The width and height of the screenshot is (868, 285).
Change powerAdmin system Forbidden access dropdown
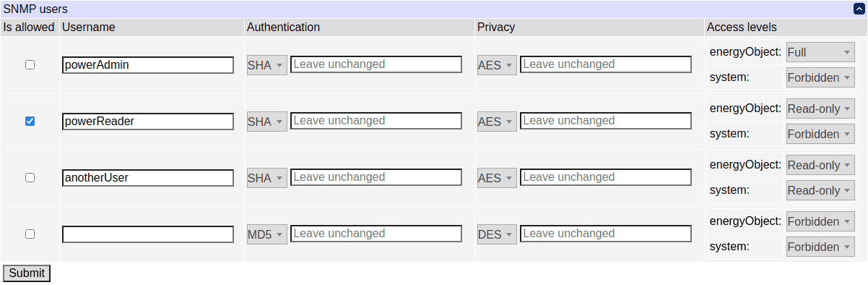820,77
